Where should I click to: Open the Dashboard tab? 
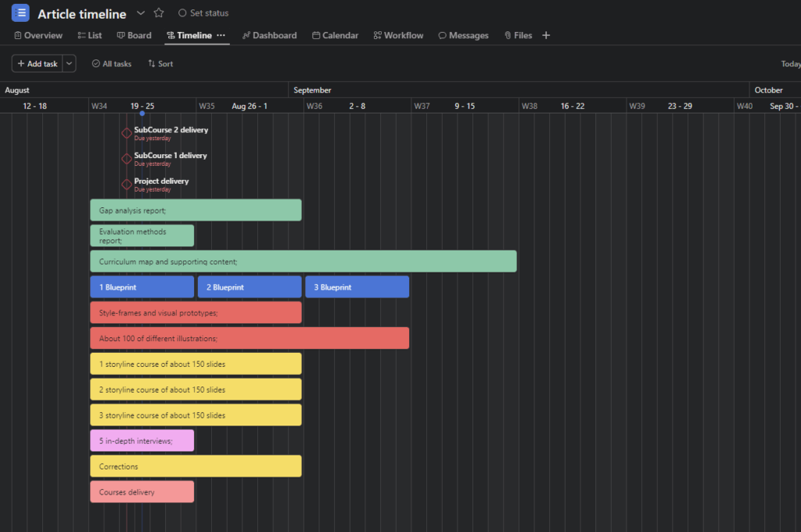pyautogui.click(x=270, y=35)
